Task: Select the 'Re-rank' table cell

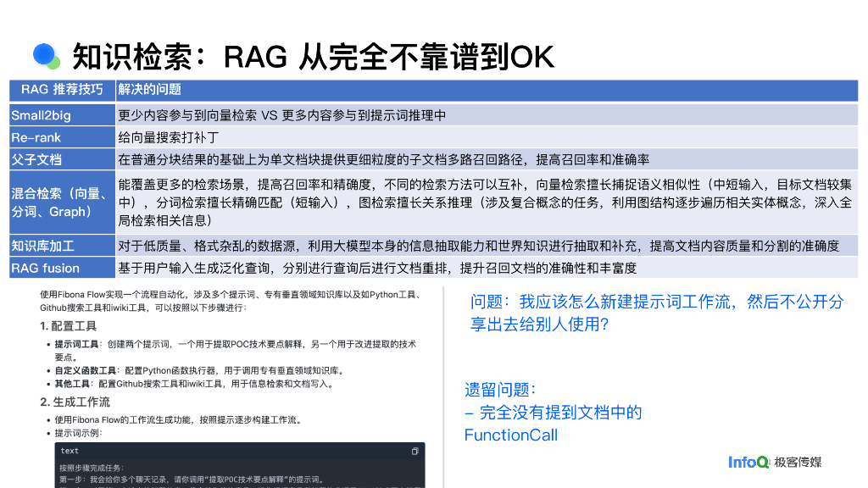Action: pyautogui.click(x=62, y=137)
